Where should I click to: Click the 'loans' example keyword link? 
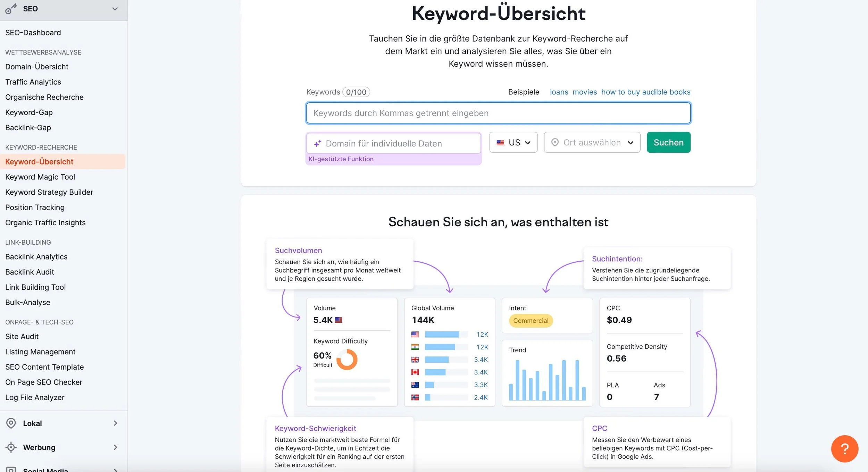[x=559, y=92]
